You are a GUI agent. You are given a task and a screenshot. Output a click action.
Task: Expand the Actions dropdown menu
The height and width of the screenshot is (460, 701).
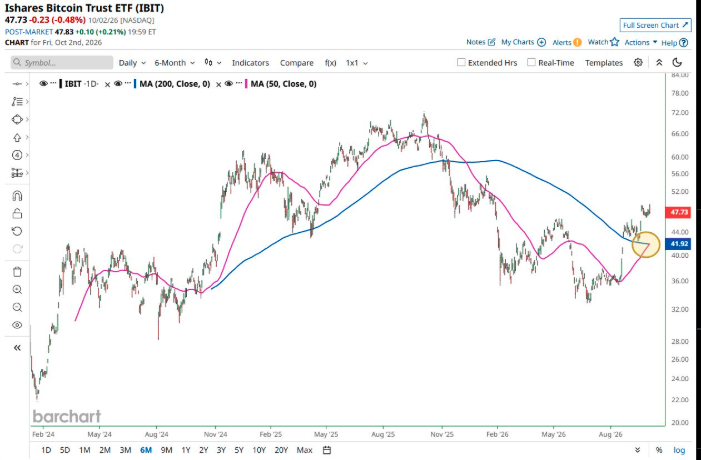pos(641,42)
